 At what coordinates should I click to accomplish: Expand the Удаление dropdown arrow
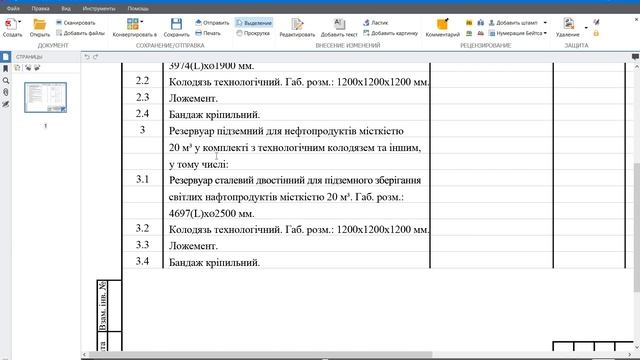tap(586, 28)
